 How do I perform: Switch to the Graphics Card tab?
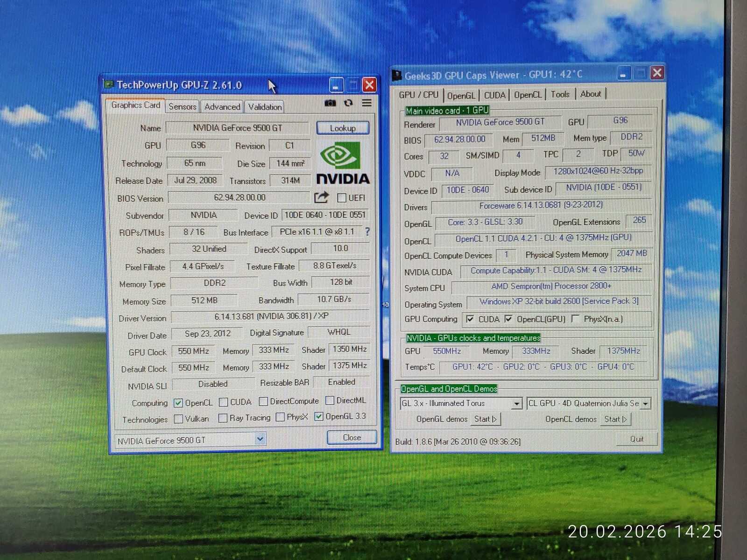(x=135, y=105)
